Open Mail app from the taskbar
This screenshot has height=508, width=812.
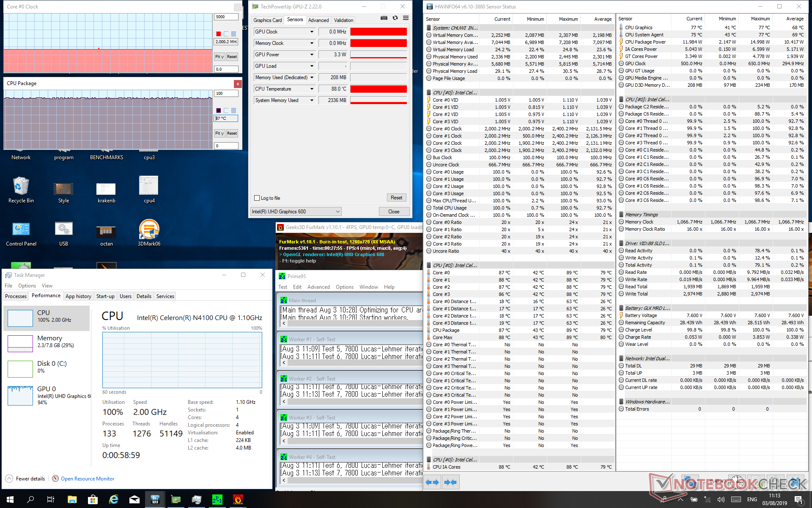click(134, 500)
